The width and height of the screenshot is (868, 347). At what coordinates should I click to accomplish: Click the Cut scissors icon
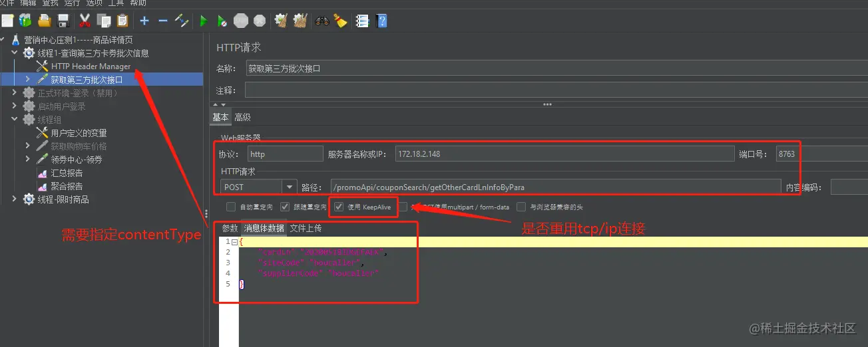[85, 21]
